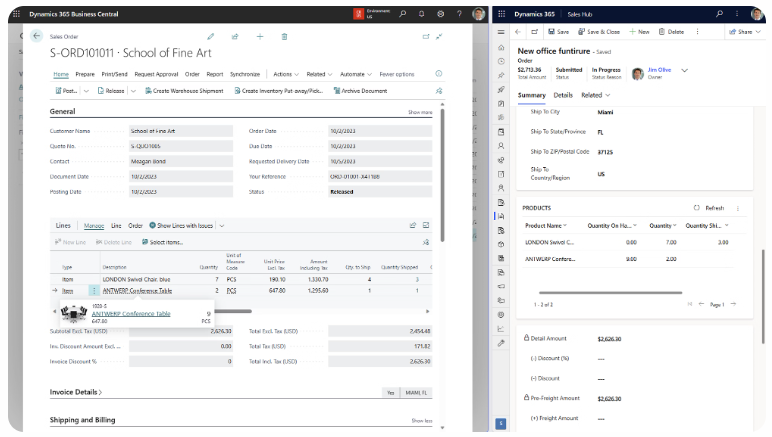Switch to the Prepare tab
The width and height of the screenshot is (772, 437).
85,74
